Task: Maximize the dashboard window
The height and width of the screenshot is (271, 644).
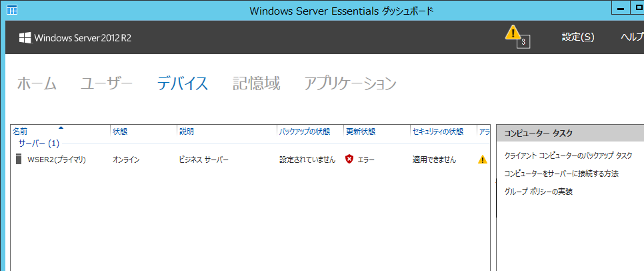Action: pyautogui.click(x=637, y=9)
